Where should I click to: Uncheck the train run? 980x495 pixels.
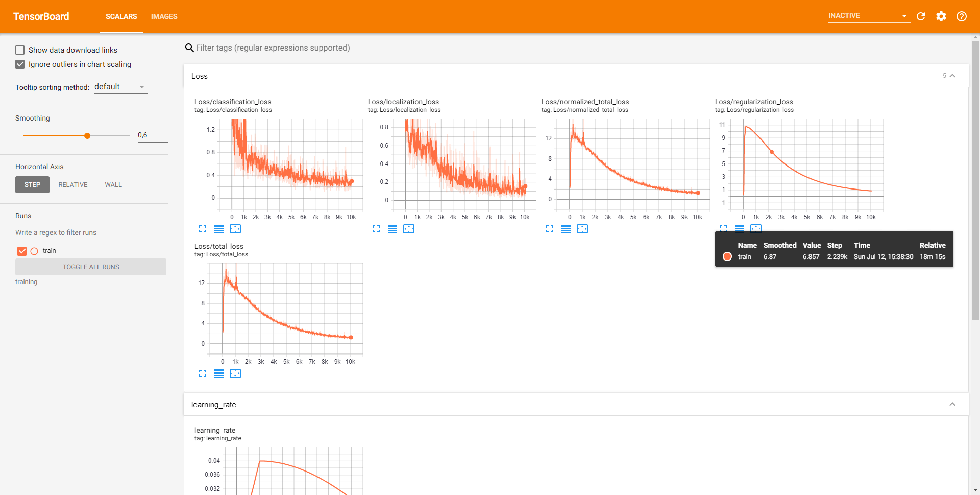point(21,251)
